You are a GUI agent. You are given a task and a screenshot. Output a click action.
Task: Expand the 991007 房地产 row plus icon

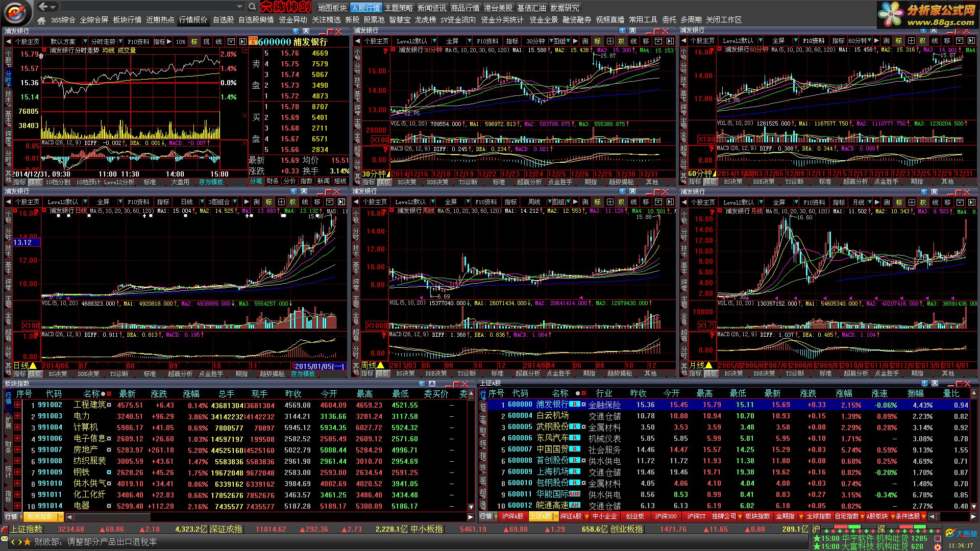tap(17, 450)
